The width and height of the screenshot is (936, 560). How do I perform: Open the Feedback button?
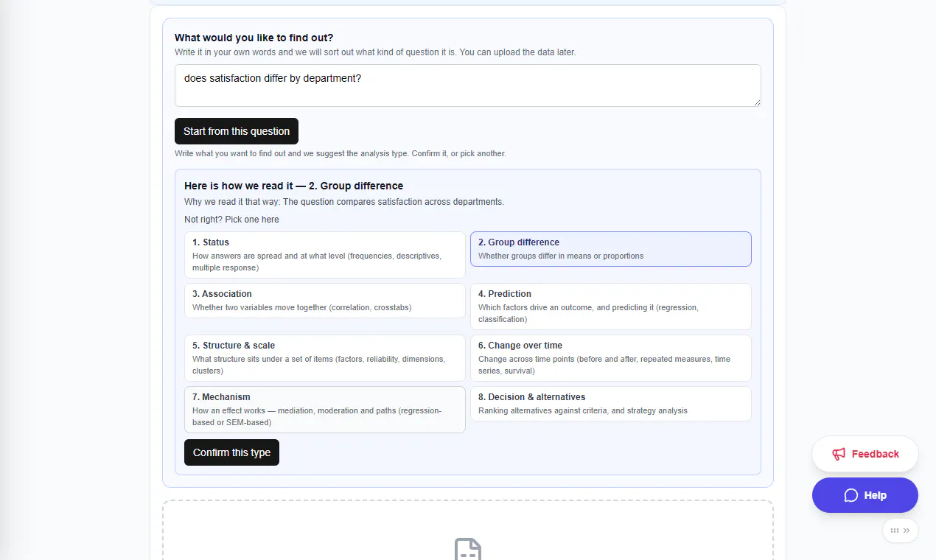(865, 454)
